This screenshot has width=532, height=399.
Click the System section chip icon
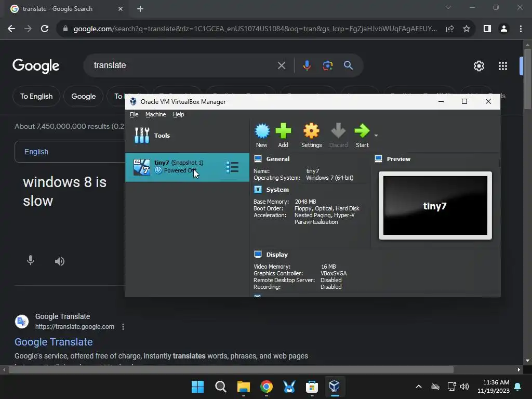click(x=258, y=190)
